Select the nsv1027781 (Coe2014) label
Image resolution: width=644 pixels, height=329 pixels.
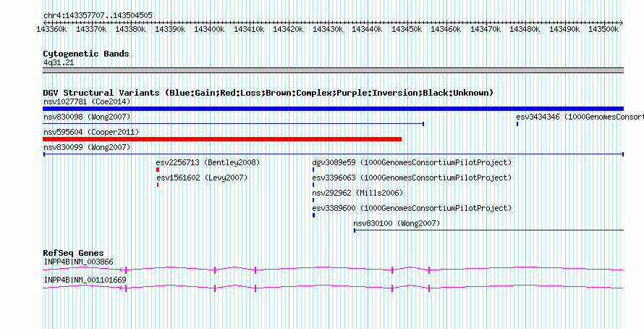pos(87,101)
